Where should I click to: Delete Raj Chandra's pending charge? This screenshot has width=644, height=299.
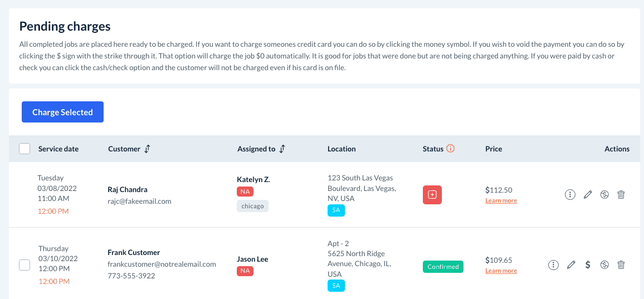[621, 195]
